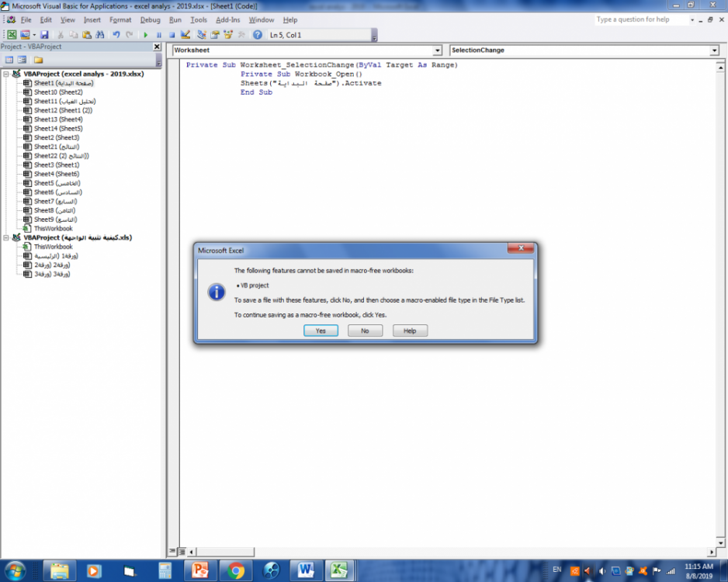The height and width of the screenshot is (582, 728).
Task: Click the vertical scrollbar down arrow
Action: (x=720, y=542)
